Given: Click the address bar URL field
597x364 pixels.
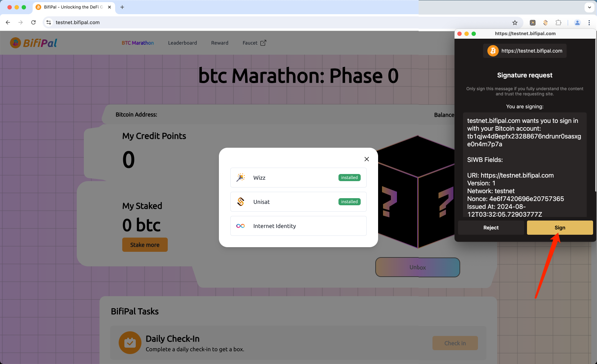Looking at the screenshot, I should point(249,22).
